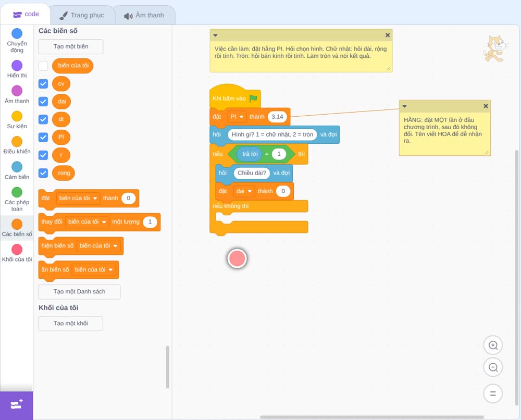Click the horizontal workspace scrollbar
Viewport: 521px width, 420px height.
(x=371, y=417)
